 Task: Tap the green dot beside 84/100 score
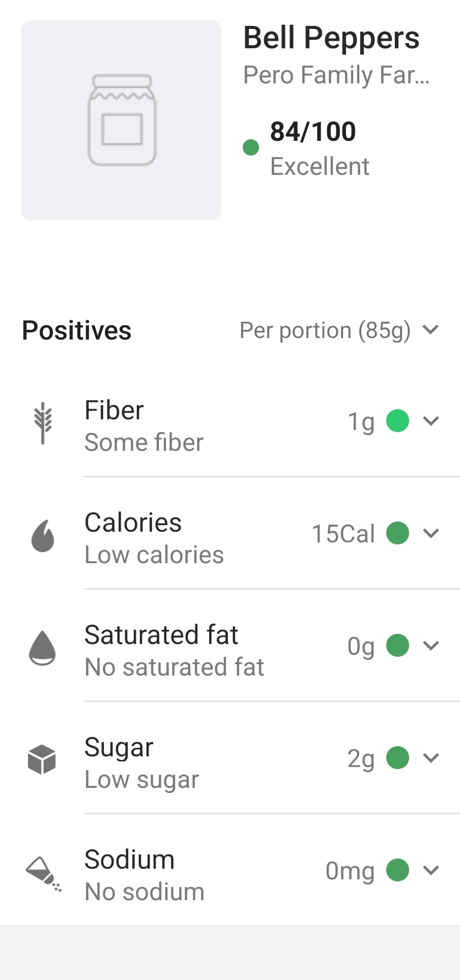pos(251,147)
